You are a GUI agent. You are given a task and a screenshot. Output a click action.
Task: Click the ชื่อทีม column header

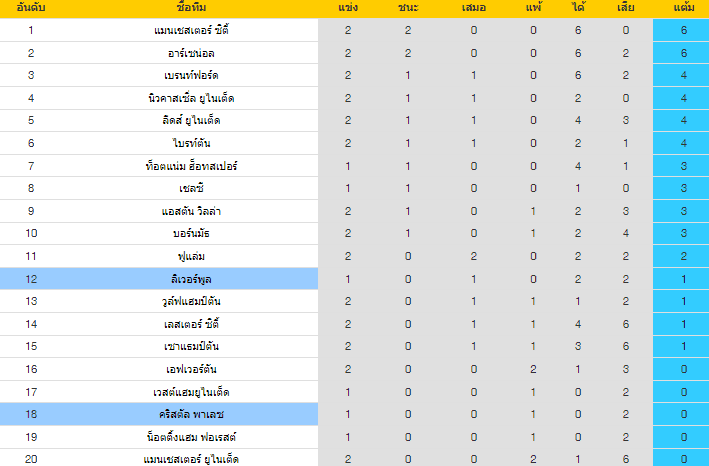(x=191, y=7)
